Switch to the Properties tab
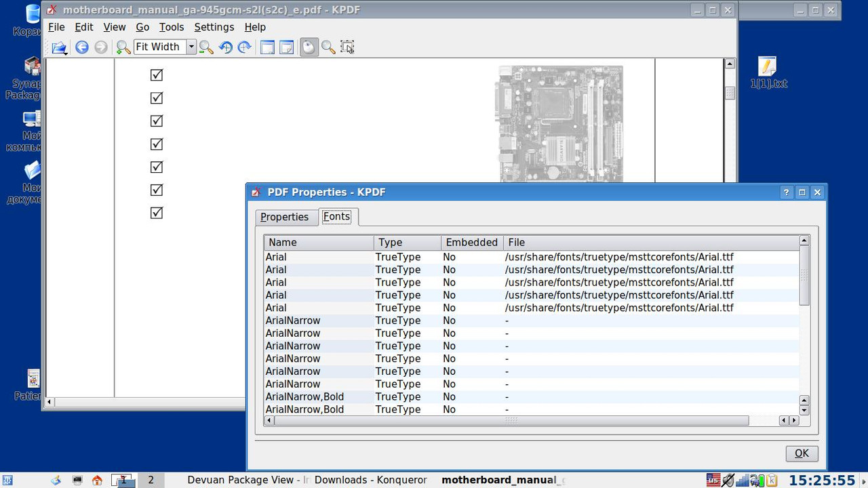This screenshot has width=868, height=488. point(284,217)
